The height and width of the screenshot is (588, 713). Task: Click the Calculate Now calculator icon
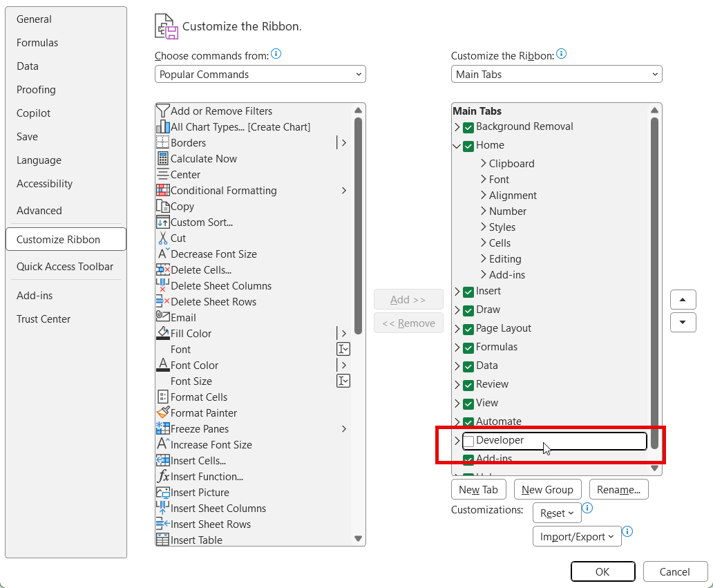pos(163,159)
